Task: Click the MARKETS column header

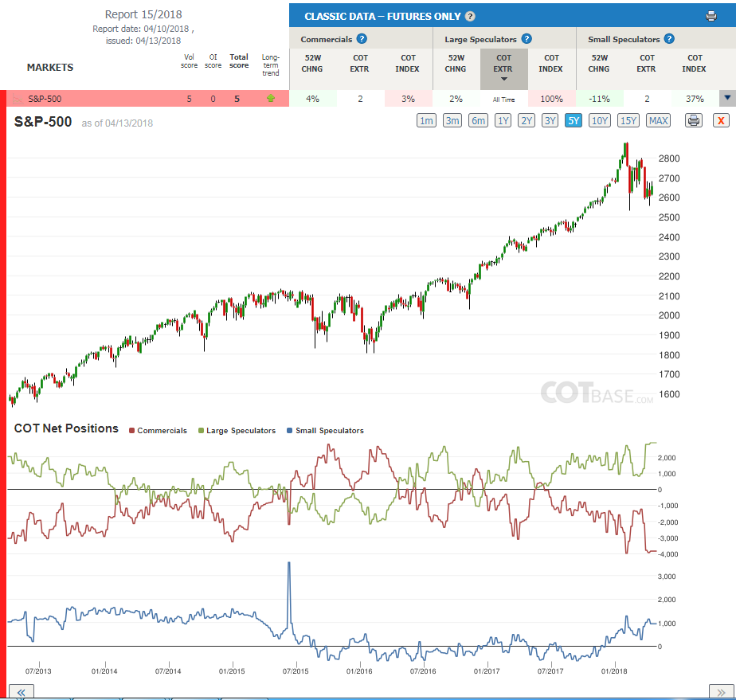Action: tap(50, 68)
